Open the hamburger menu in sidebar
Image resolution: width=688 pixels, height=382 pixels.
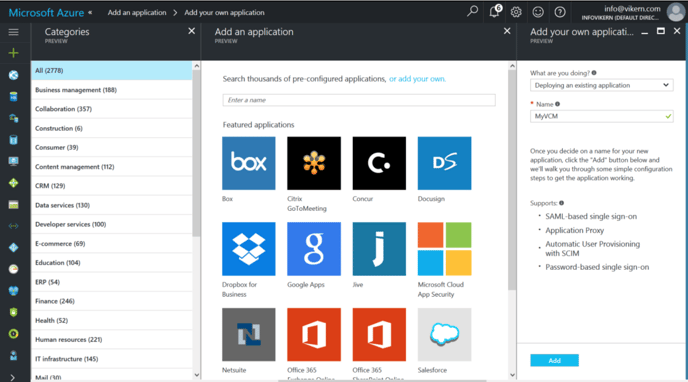(x=14, y=32)
